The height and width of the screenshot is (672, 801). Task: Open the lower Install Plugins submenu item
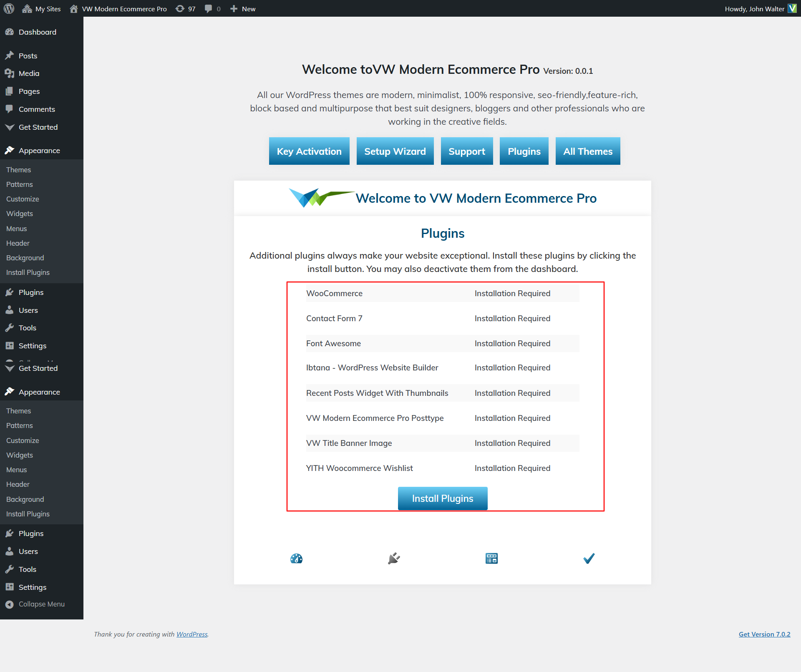click(x=28, y=514)
